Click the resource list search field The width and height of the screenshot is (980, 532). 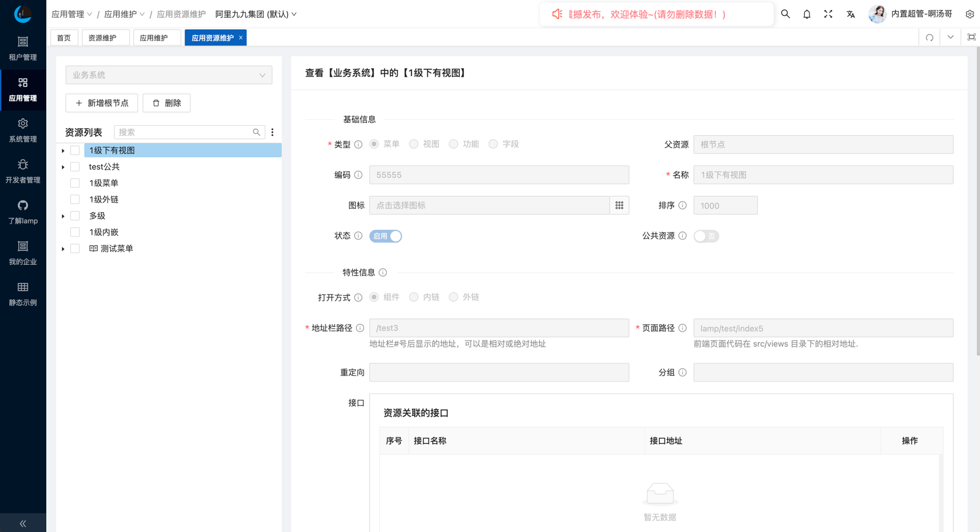tap(184, 133)
